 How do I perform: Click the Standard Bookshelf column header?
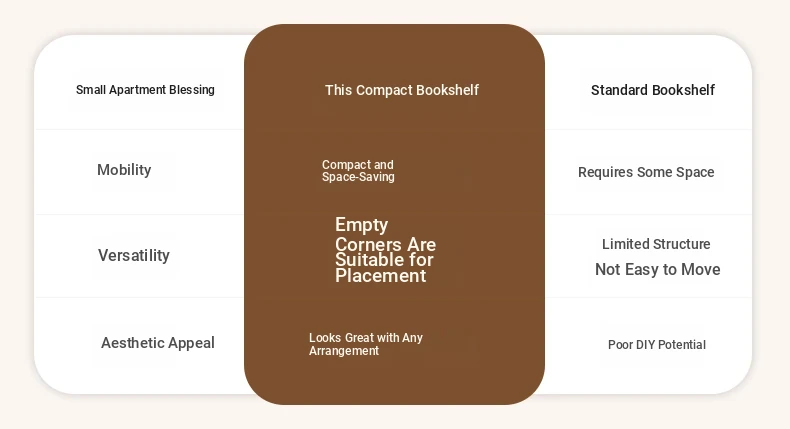coord(652,90)
